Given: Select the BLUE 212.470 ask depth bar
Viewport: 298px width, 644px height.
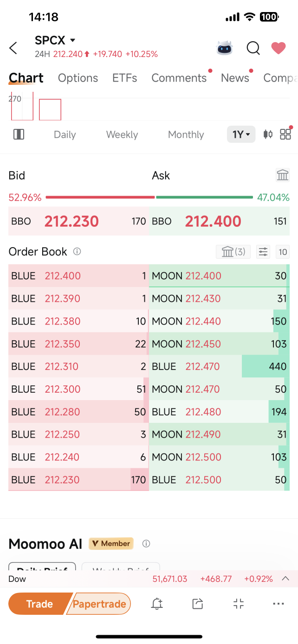Looking at the screenshot, I should tap(219, 366).
